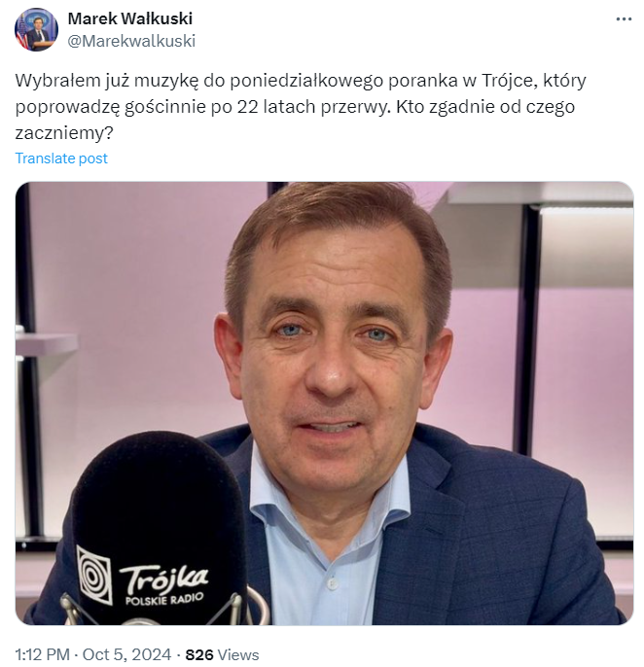Image resolution: width=644 pixels, height=667 pixels.
Task: Click the number '22' in post text
Action: pyautogui.click(x=248, y=107)
